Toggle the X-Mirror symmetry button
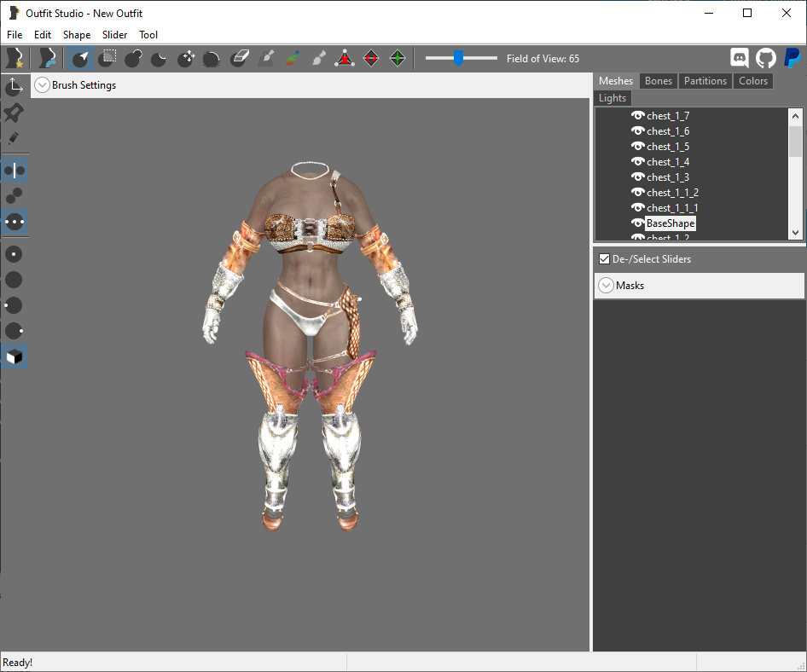807x672 pixels. click(x=15, y=171)
